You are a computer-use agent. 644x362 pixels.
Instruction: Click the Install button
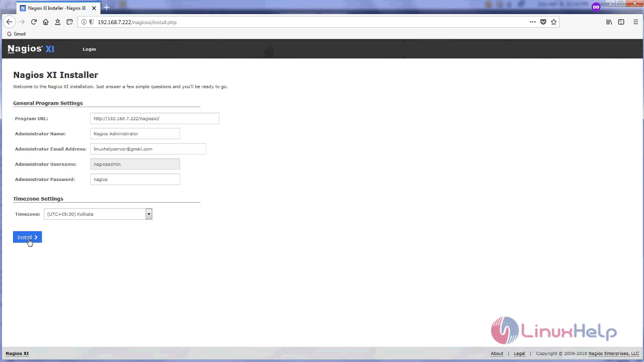[27, 237]
